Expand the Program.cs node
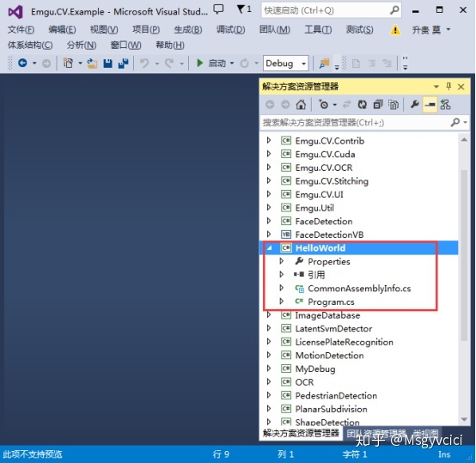Screen dimensions: 476x463 click(x=282, y=302)
